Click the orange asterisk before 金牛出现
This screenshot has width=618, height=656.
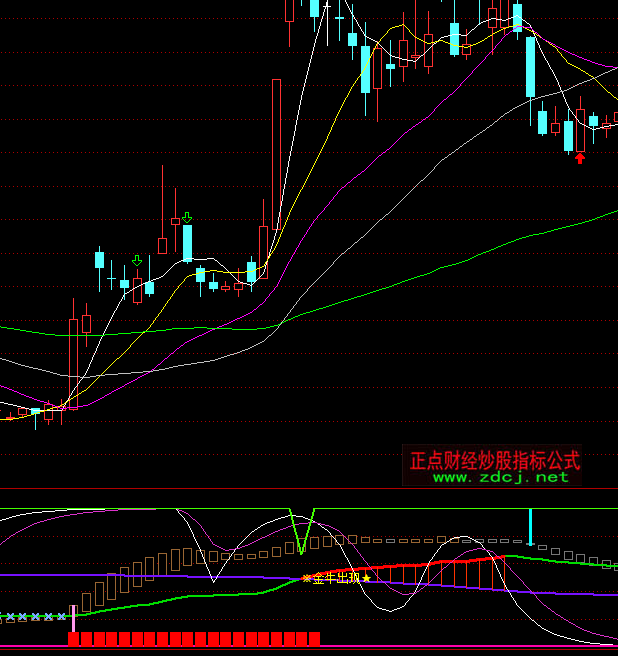tap(307, 578)
